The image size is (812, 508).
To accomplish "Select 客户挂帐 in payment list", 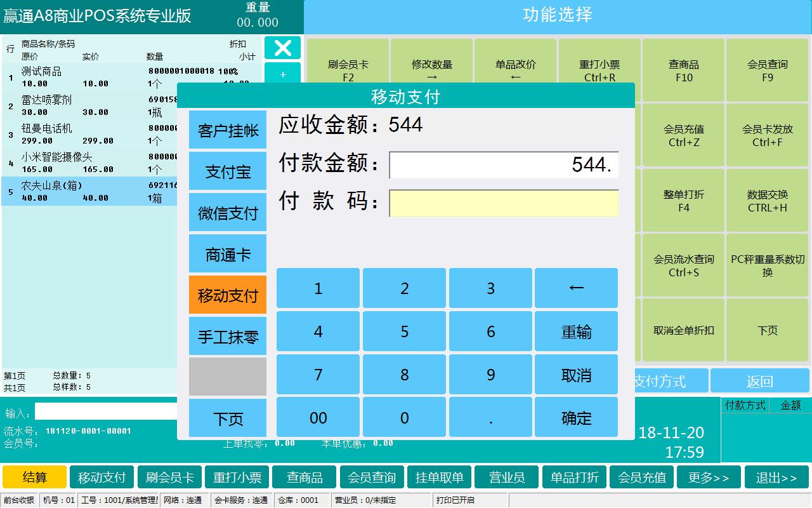I will point(228,130).
